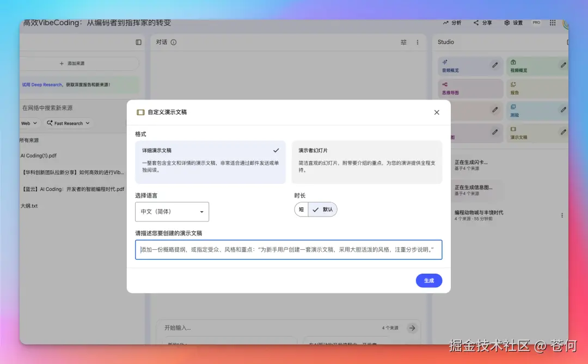Open the 分析 analytics panel
The height and width of the screenshot is (364, 588).
pos(453,23)
